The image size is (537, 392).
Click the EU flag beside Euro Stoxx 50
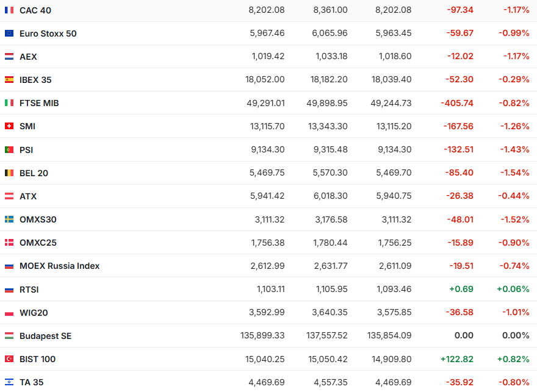coord(9,33)
